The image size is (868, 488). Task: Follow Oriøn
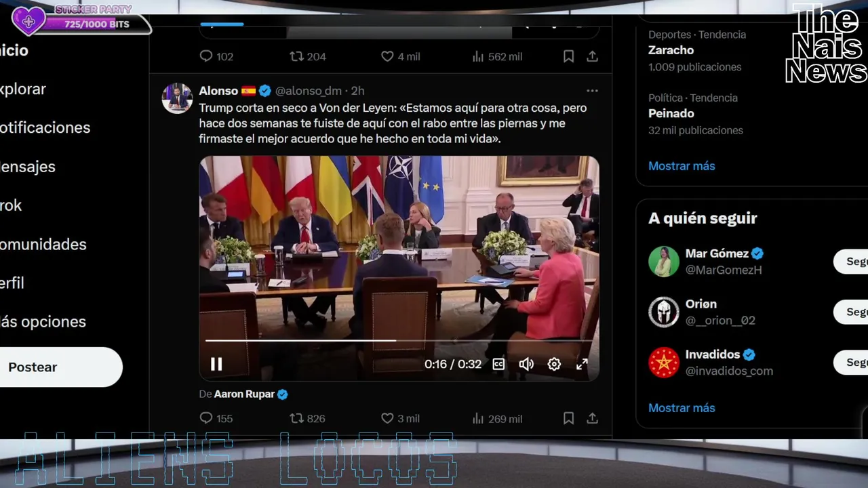[x=851, y=312]
